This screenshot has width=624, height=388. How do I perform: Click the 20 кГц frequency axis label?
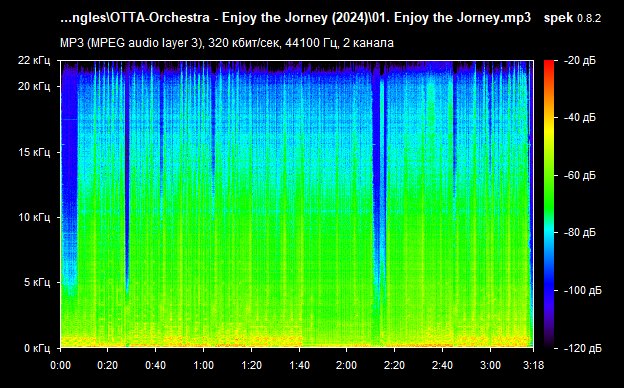pos(34,86)
